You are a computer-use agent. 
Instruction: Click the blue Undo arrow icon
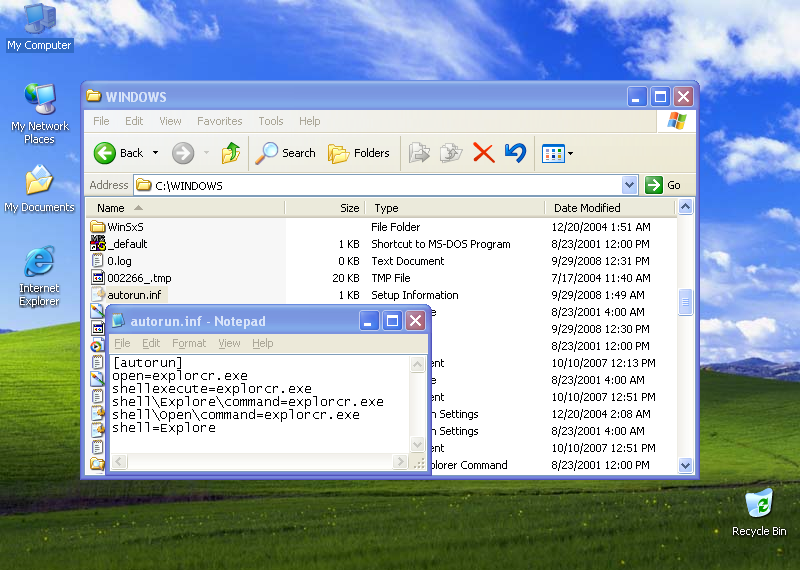tap(515, 153)
